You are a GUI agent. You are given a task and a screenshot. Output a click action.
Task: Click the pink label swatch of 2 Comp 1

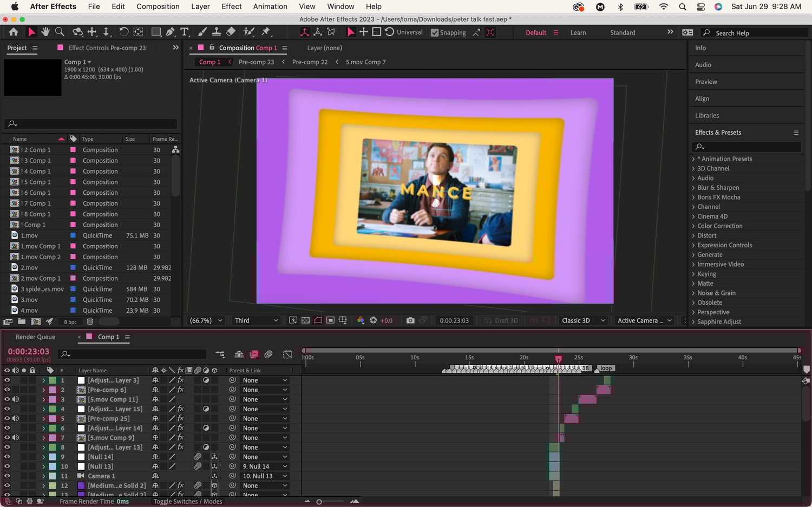pos(73,150)
